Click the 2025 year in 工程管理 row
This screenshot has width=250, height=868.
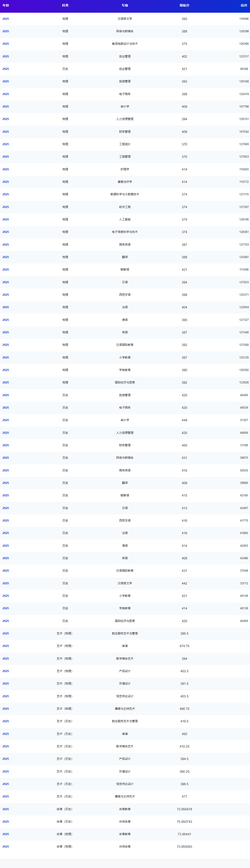click(x=6, y=157)
